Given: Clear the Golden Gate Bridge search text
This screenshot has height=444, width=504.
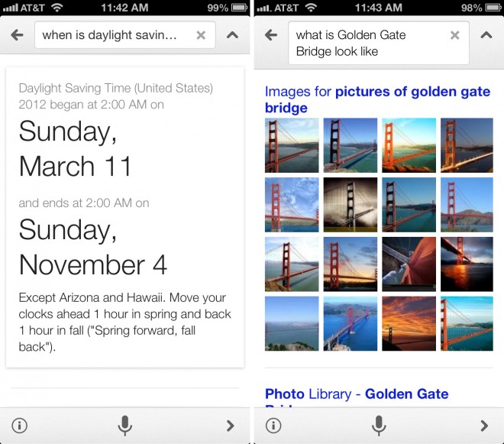Looking at the screenshot, I should point(455,35).
